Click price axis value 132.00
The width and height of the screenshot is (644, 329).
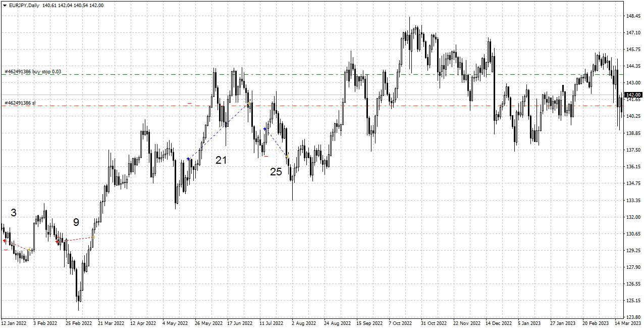coord(633,217)
